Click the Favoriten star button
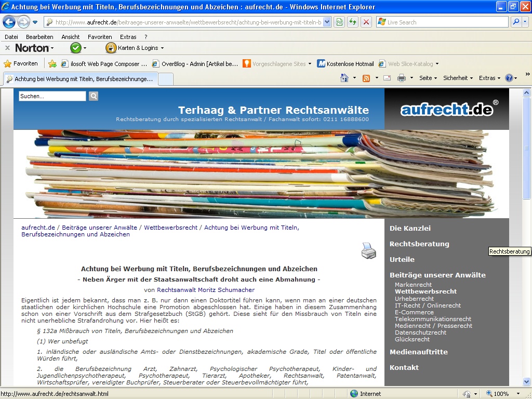This screenshot has width=532, height=399. click(x=20, y=63)
